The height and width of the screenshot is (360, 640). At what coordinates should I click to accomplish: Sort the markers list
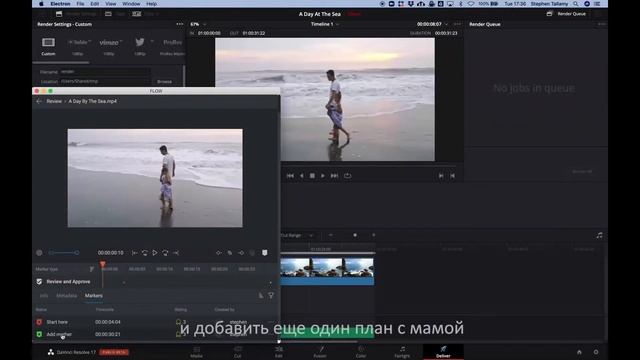(x=261, y=296)
